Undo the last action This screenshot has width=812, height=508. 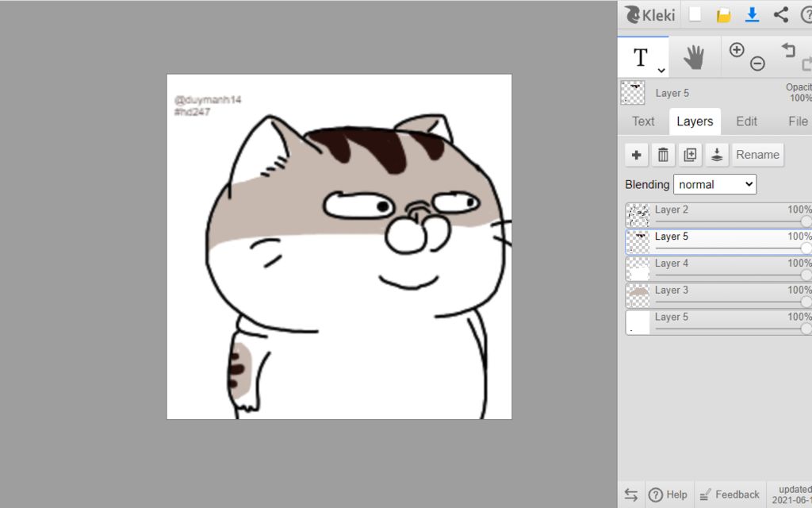click(788, 50)
